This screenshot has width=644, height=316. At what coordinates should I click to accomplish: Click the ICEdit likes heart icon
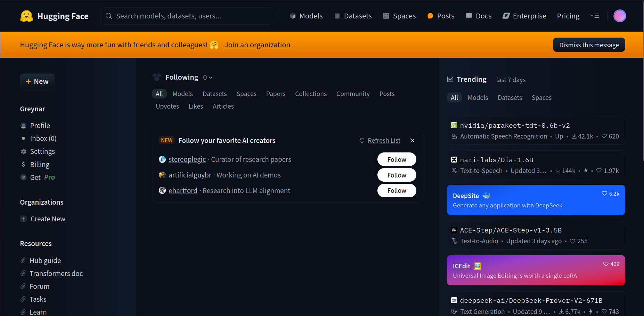pos(606,264)
